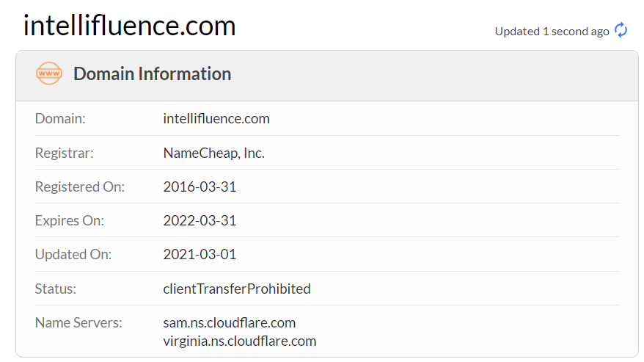Click the registered date 2016-03-31
This screenshot has width=644, height=362.
200,187
